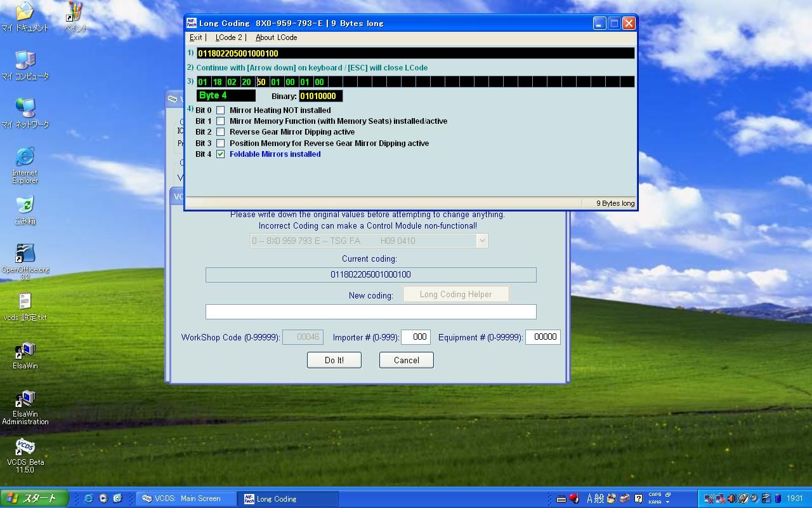Click the 9 Bytes long status bar text
Viewport: 812px width, 508px height.
615,203
